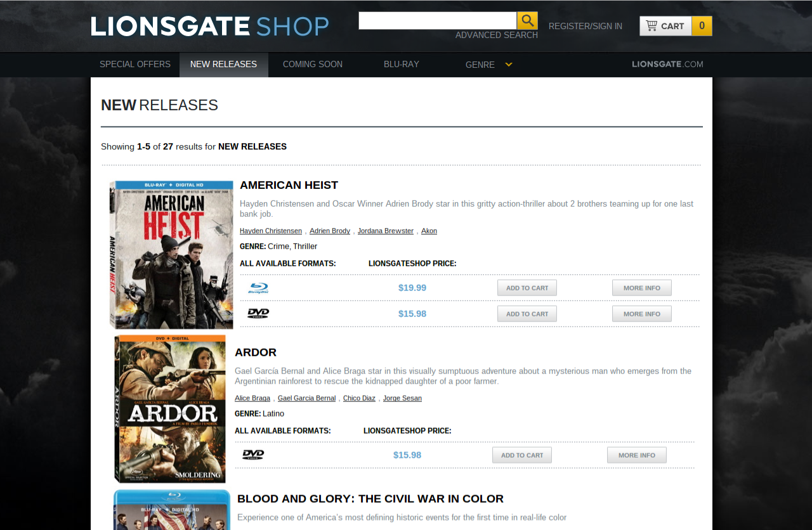Open the American Heist cover thumbnail
The width and height of the screenshot is (812, 530).
pos(171,255)
